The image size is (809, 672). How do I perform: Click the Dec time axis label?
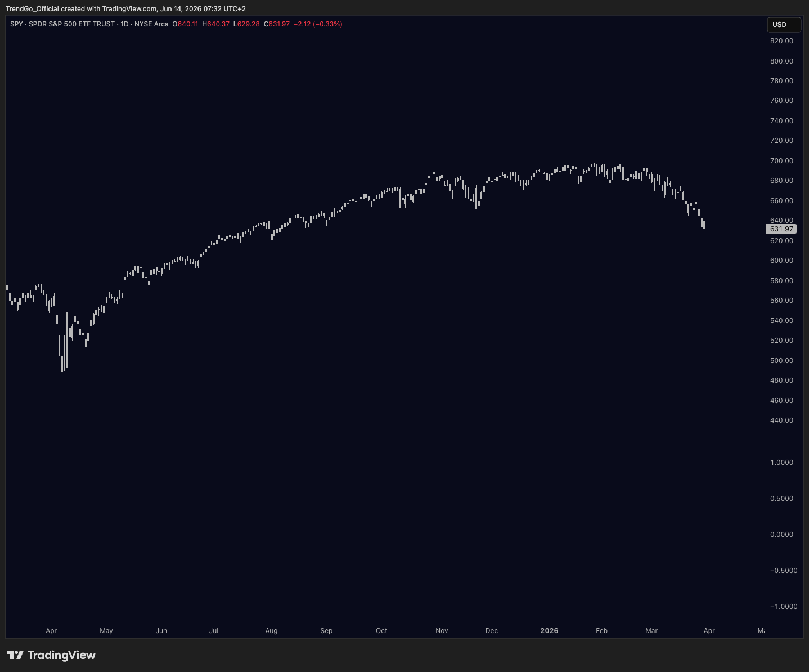[x=492, y=631]
